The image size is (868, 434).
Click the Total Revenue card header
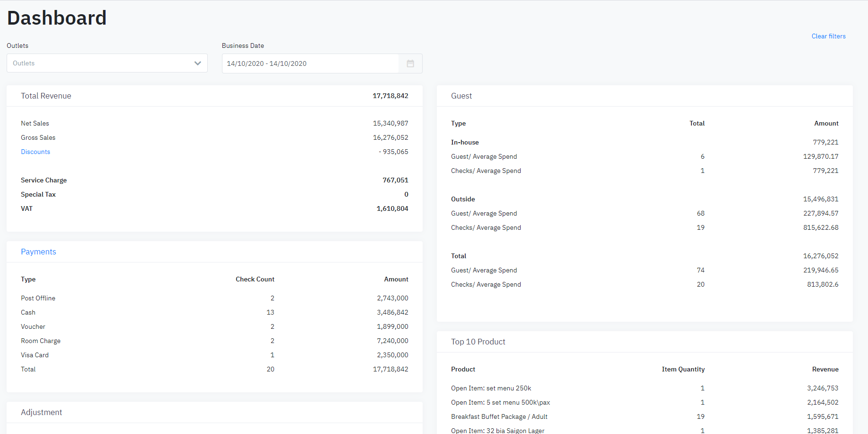[46, 96]
